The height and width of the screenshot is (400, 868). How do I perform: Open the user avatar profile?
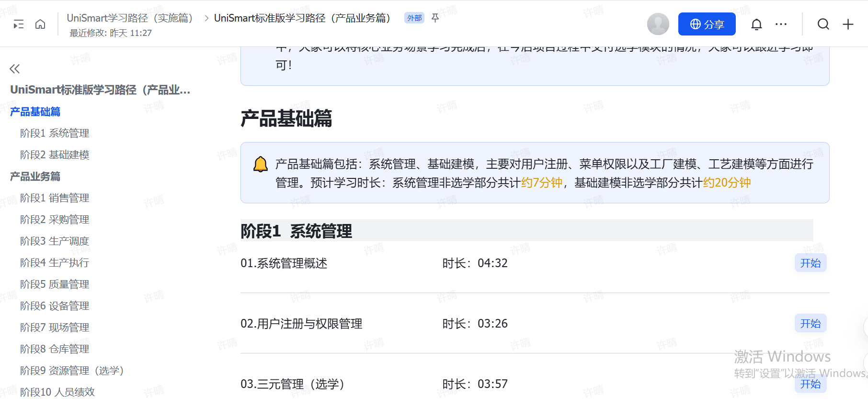click(658, 24)
